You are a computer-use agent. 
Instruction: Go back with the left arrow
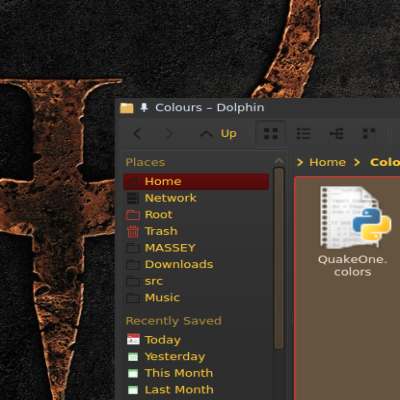137,134
